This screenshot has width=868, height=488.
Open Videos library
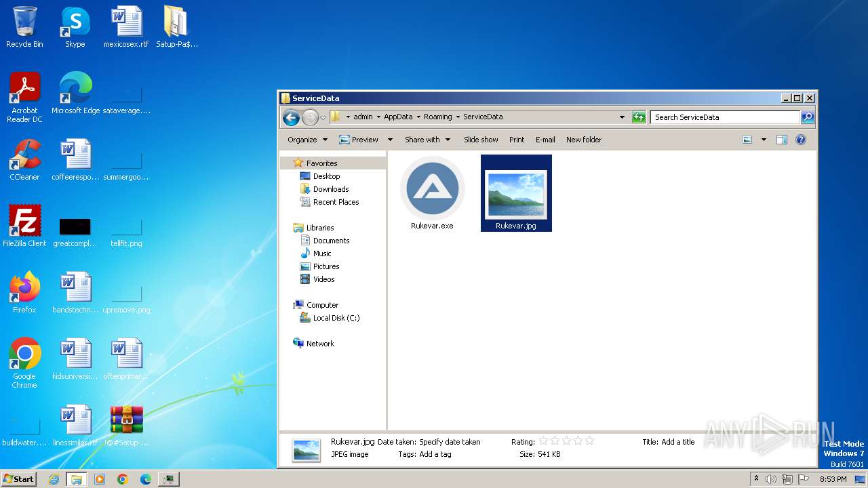(323, 279)
